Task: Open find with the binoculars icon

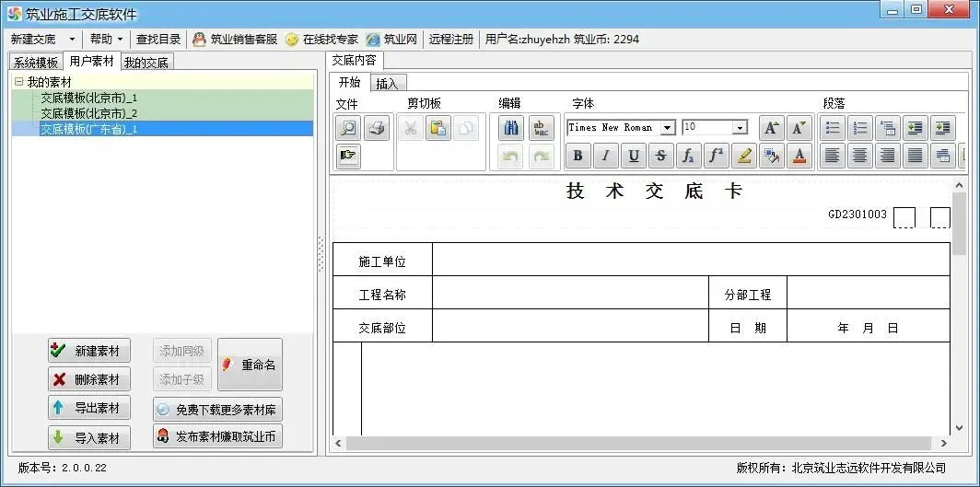Action: [x=510, y=129]
